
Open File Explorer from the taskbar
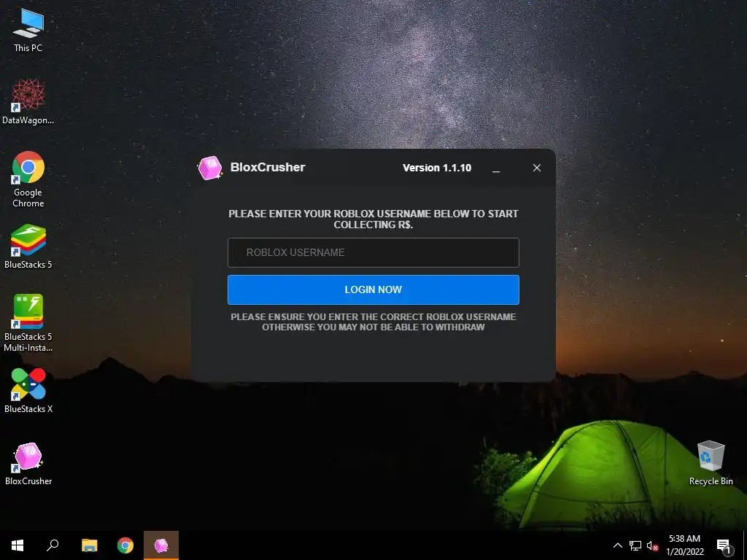[89, 545]
